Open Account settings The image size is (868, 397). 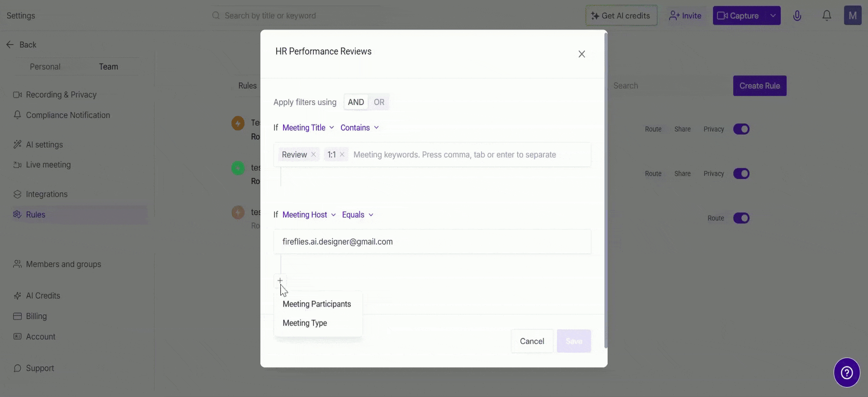point(34,337)
